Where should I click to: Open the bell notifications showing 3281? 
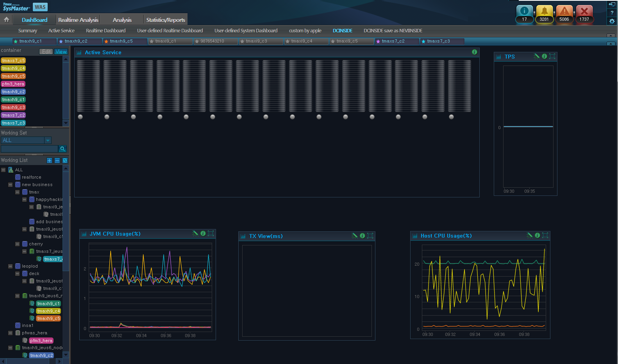[544, 14]
